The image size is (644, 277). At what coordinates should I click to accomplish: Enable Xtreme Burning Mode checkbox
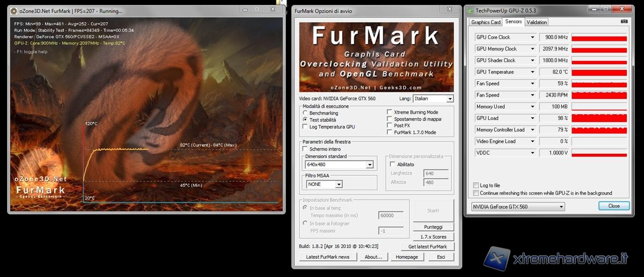[390, 113]
